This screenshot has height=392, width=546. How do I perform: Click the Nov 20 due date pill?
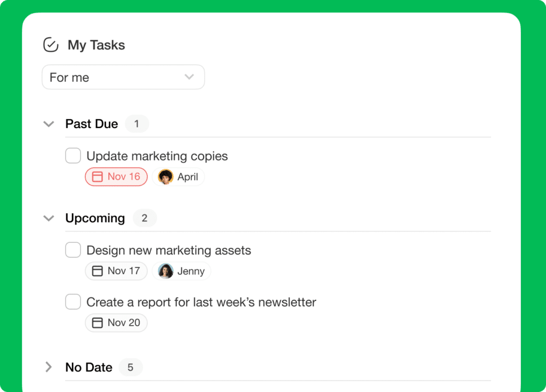point(116,323)
